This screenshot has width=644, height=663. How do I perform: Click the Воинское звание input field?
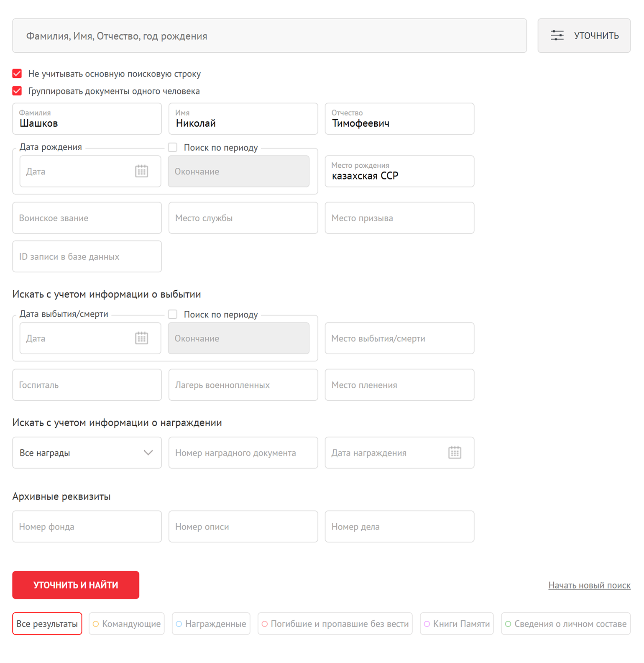click(x=87, y=218)
